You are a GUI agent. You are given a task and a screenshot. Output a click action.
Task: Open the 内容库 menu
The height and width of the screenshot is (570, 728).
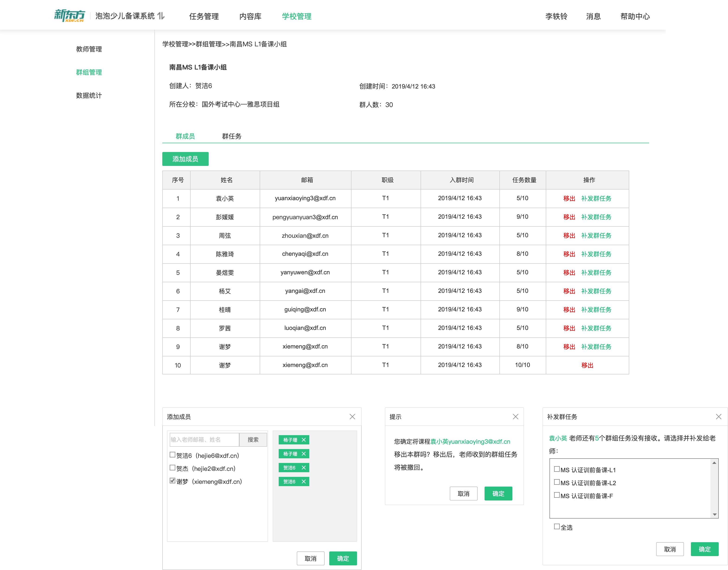coord(250,16)
